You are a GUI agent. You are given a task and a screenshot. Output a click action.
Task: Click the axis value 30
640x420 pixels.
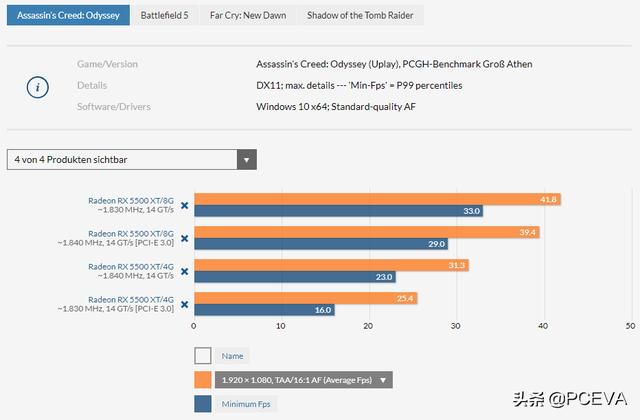tap(456, 326)
